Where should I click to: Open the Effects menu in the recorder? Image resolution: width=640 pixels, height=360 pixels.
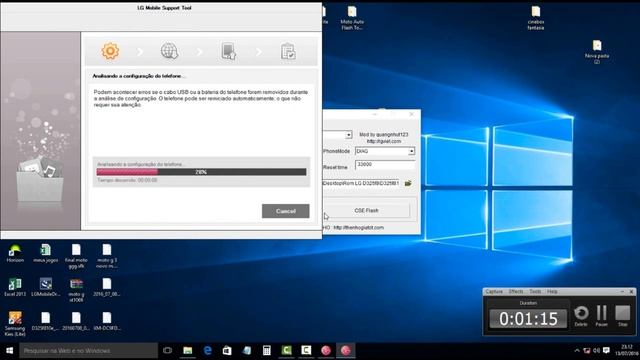516,291
